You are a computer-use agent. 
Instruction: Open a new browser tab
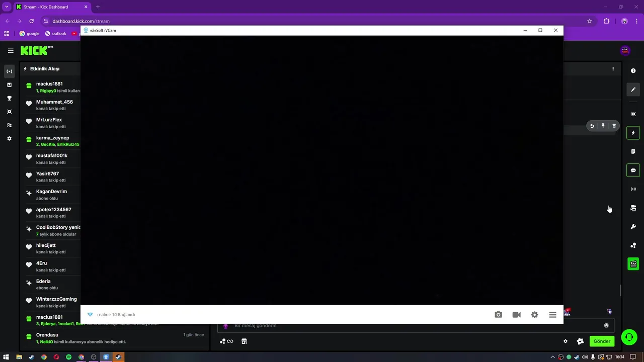(x=98, y=7)
